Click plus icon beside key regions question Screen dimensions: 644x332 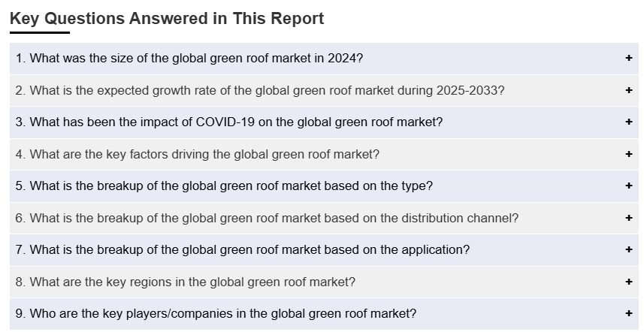point(629,282)
